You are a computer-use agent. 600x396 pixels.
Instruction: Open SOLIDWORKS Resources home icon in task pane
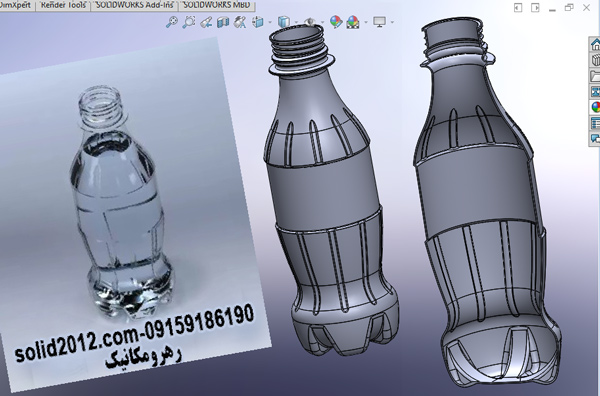tap(595, 44)
